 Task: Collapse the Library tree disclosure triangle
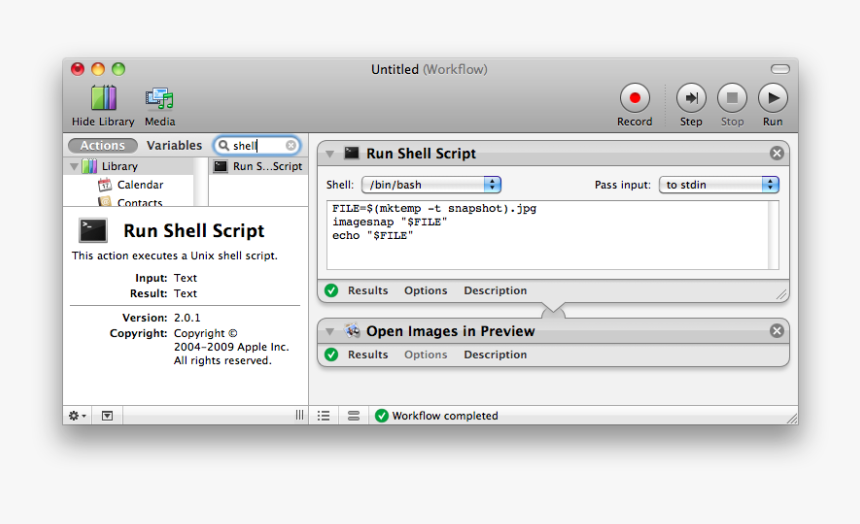[x=74, y=166]
